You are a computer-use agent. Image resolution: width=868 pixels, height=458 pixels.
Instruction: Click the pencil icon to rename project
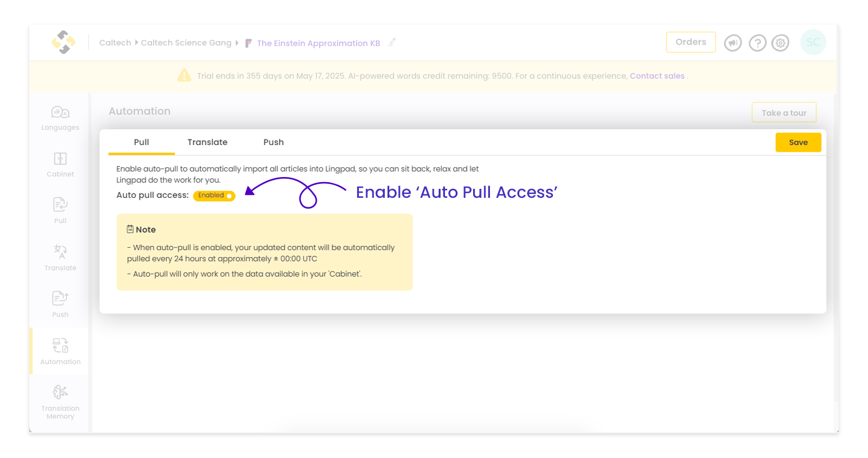tap(392, 42)
